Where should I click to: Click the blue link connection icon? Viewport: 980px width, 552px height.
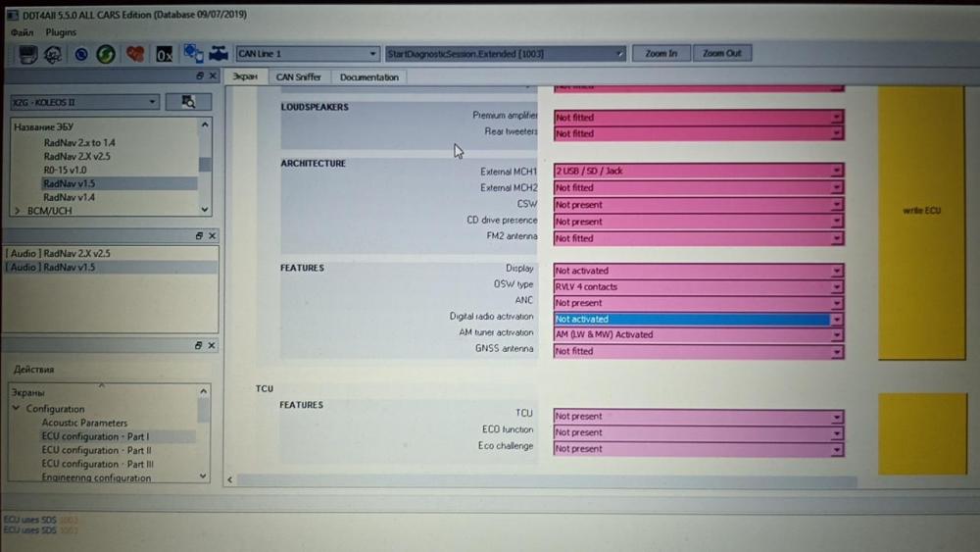81,54
